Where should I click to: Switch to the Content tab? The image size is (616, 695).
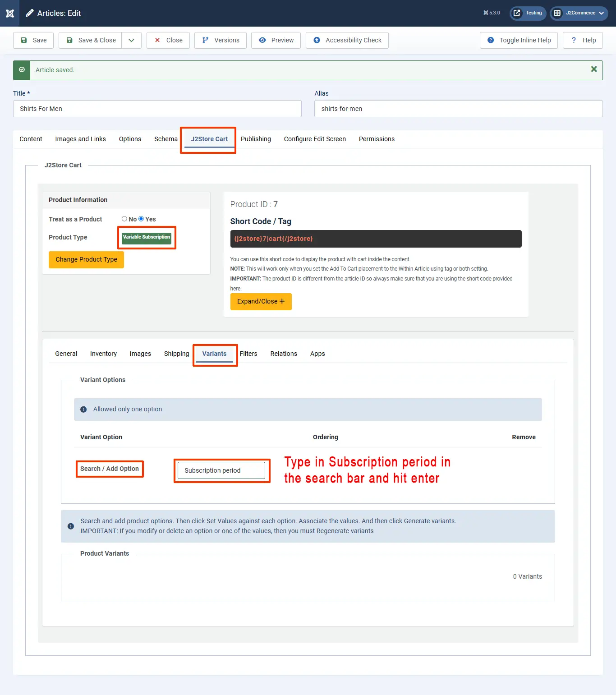coord(31,139)
